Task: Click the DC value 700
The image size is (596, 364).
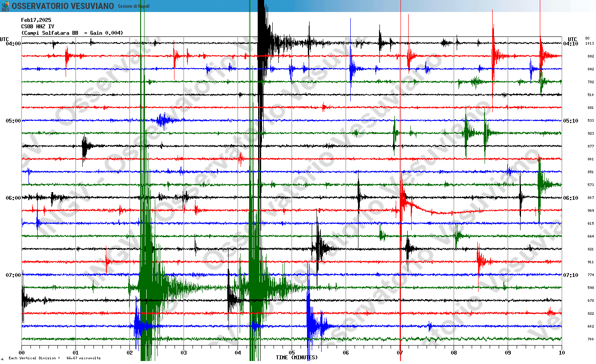Action: coord(590,339)
